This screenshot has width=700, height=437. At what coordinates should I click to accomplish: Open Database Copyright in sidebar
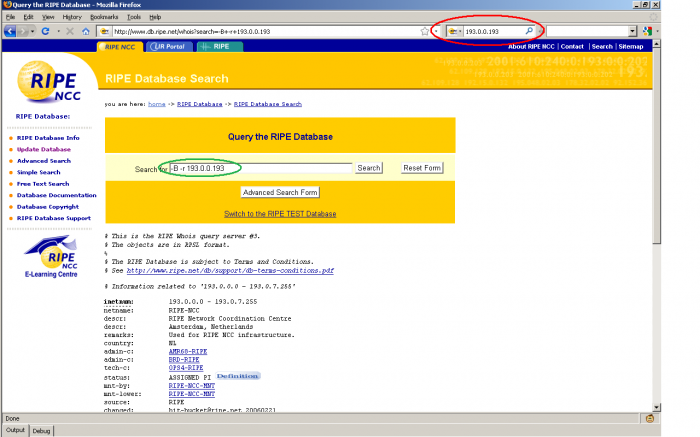click(48, 207)
